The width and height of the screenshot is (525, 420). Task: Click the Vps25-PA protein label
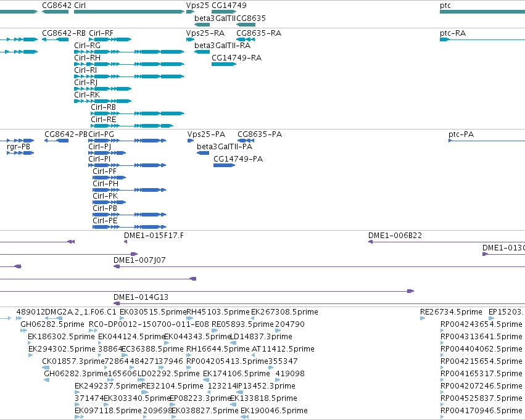[x=206, y=134]
